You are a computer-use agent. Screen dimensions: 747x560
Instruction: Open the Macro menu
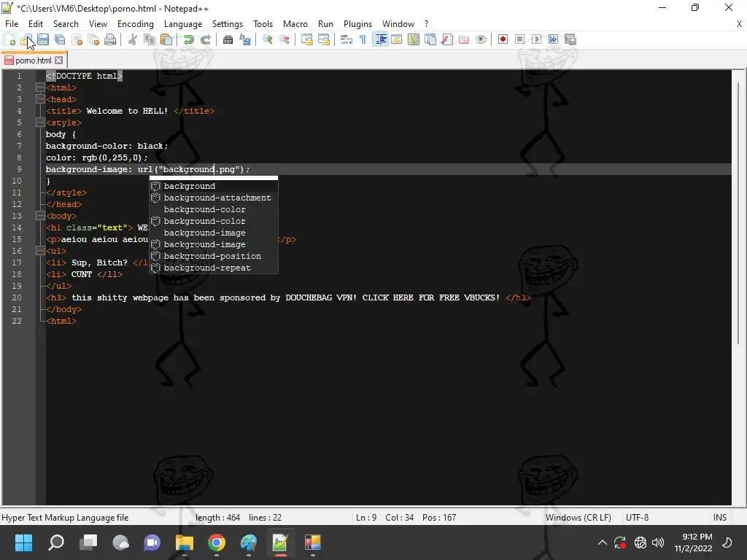[295, 24]
